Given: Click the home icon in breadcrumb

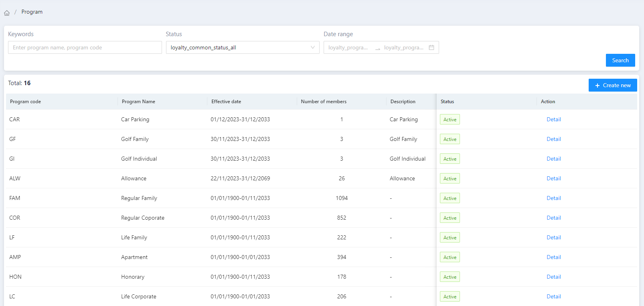Looking at the screenshot, I should (x=7, y=13).
